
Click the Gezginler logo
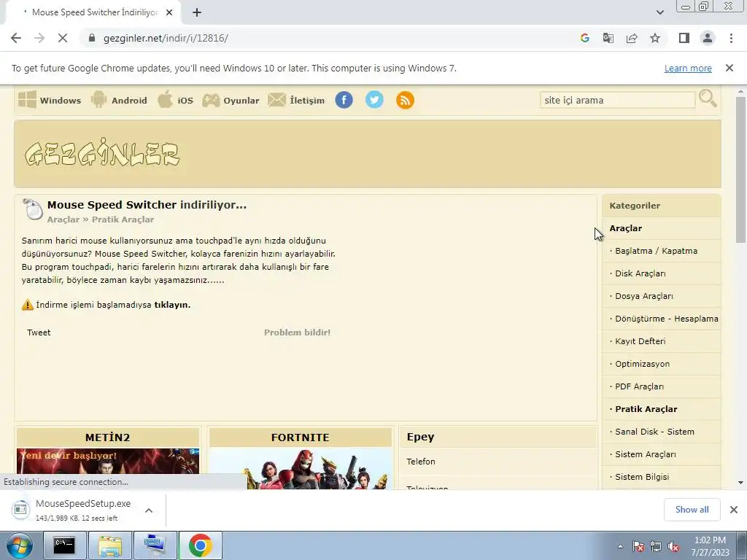point(102,153)
